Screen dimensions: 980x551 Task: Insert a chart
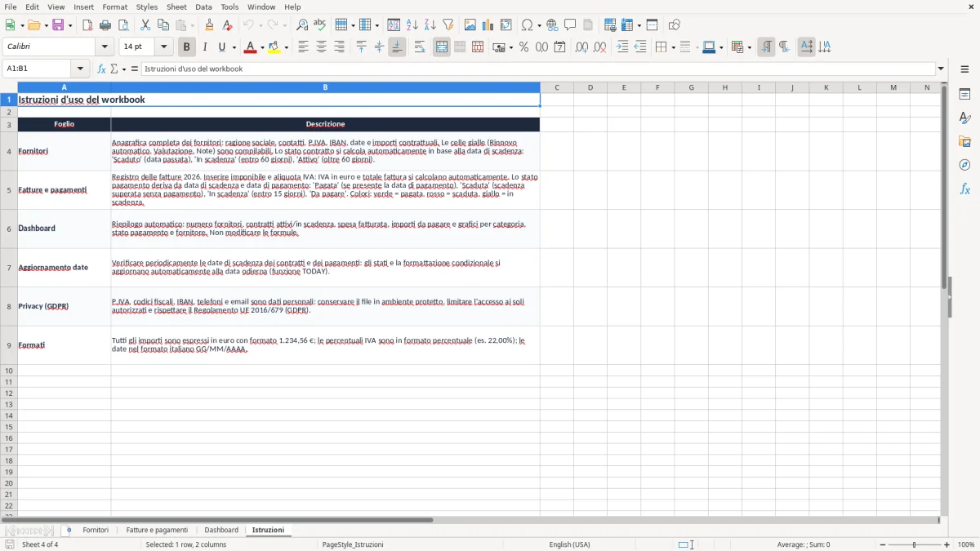pos(488,25)
